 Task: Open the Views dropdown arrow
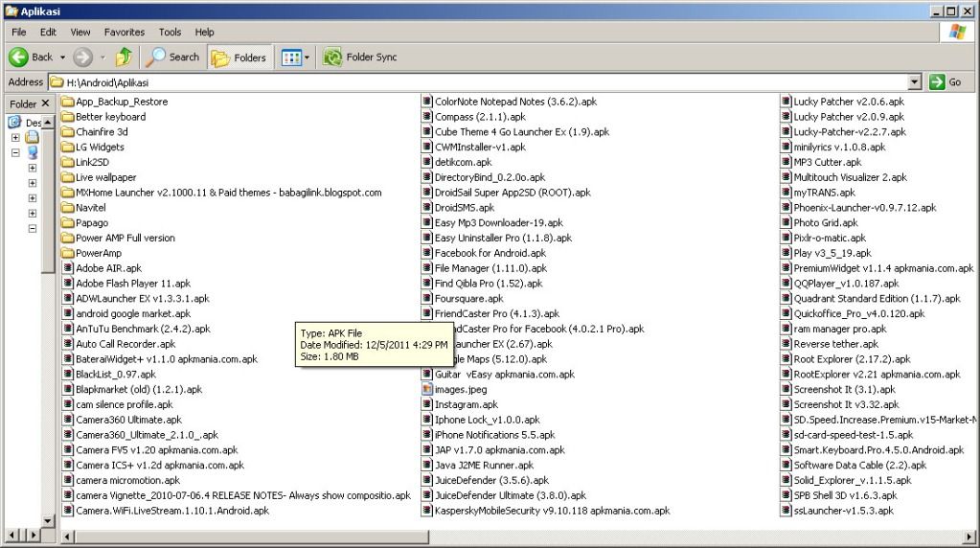tap(307, 57)
